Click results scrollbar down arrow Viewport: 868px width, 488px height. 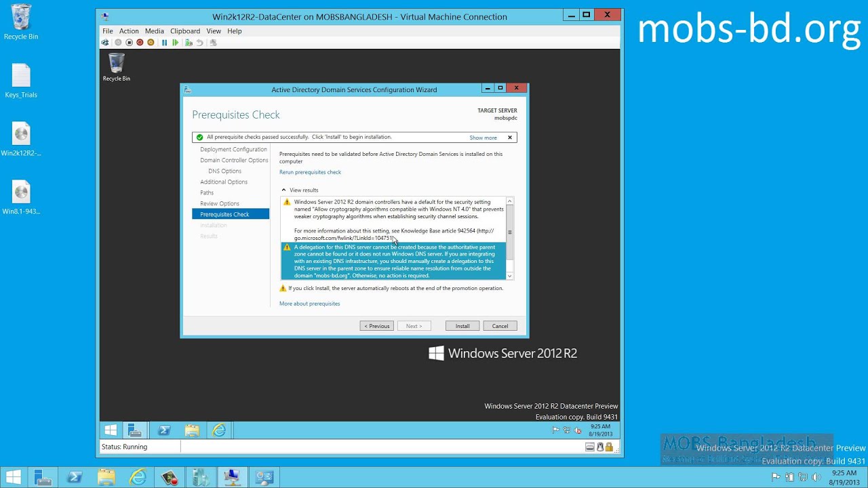point(510,276)
